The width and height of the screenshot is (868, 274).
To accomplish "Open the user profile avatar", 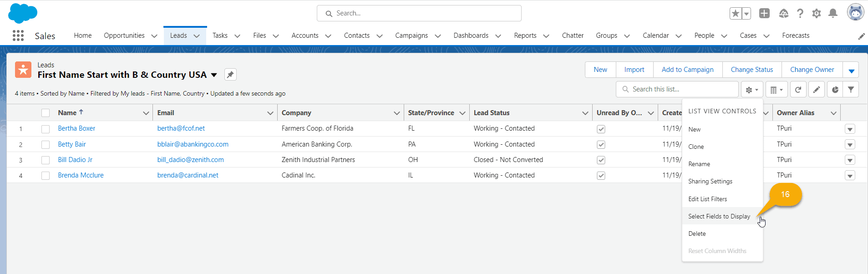I will (x=855, y=12).
